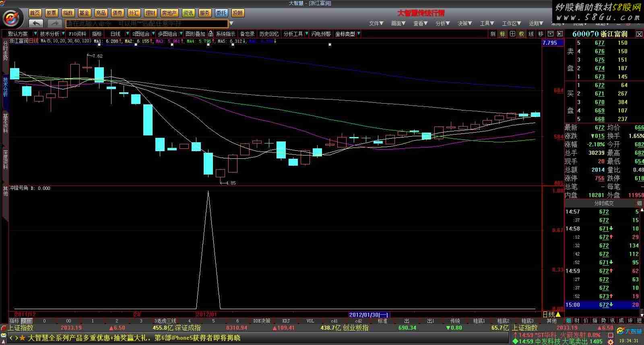Image resolution: width=644 pixels, height=345 pixels.
Task: Open the 决策 menu
Action: [x=465, y=23]
